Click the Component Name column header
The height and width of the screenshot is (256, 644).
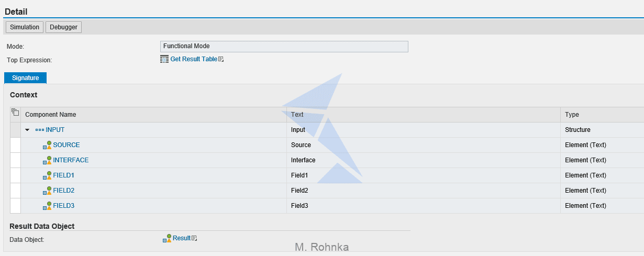[x=50, y=115]
